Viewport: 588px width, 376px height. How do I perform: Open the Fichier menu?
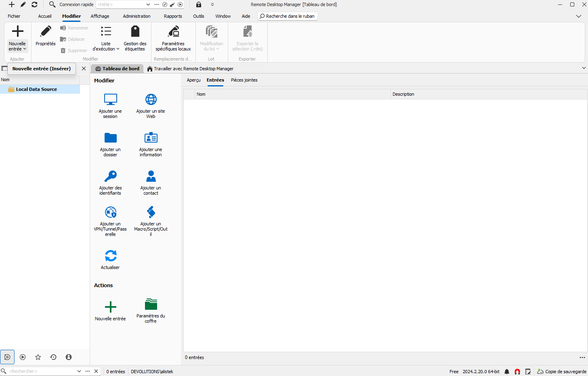point(14,16)
